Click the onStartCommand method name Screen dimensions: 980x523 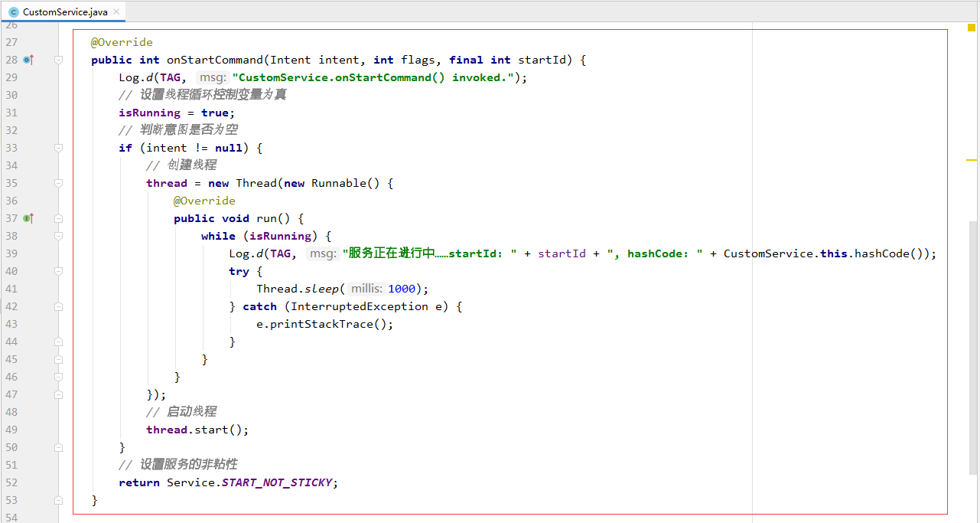click(215, 60)
